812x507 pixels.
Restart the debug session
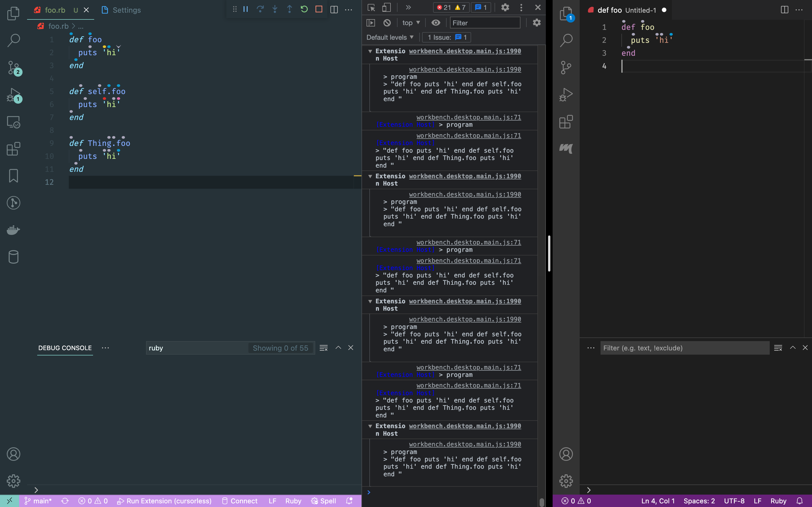pos(304,9)
